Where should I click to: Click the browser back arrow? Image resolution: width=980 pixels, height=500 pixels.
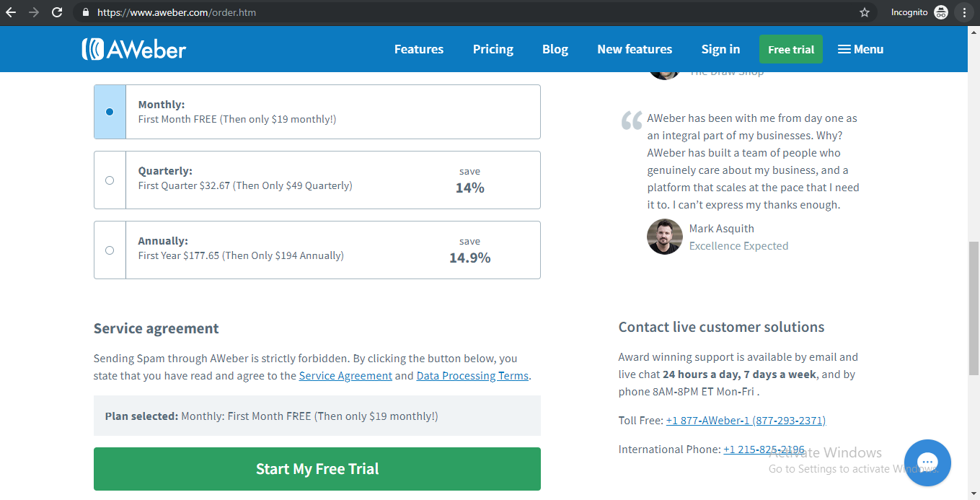(11, 12)
